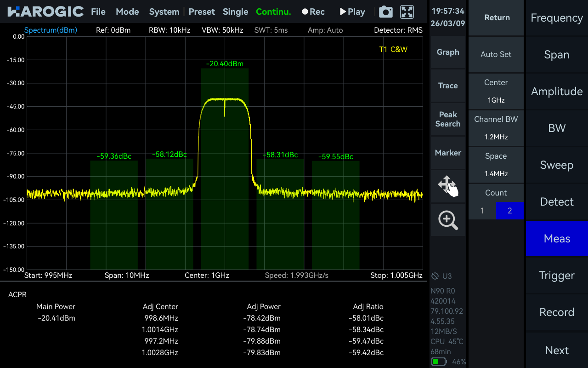Select the pan/move trace tool
588x368 pixels.
point(448,186)
